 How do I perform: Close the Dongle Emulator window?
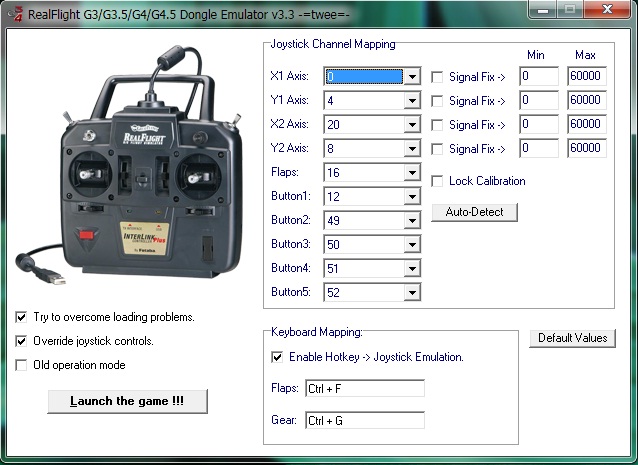[607, 9]
